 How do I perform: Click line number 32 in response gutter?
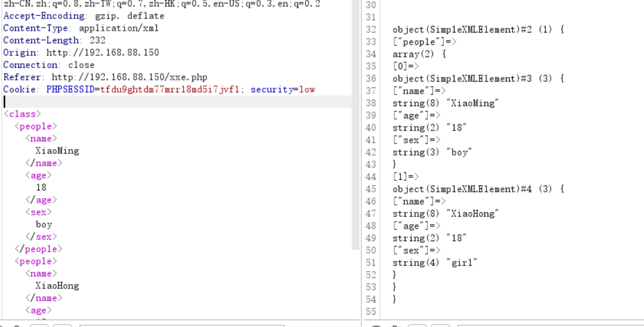point(370,29)
